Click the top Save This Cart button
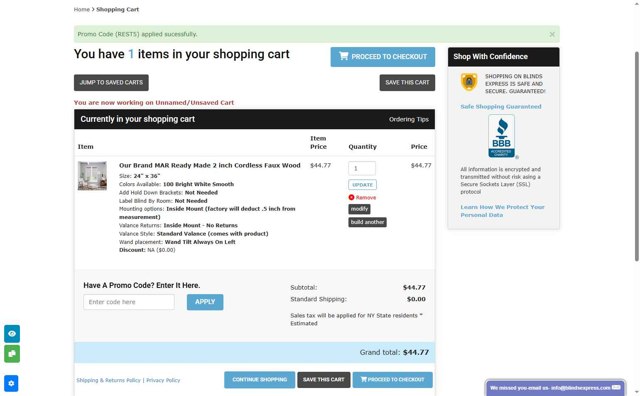640x396 pixels. coord(407,82)
